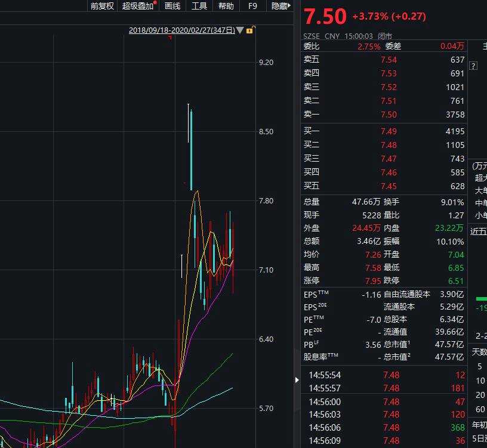Toggle the date range lock icon
Screen dimensions: 487x448
[x=250, y=30]
